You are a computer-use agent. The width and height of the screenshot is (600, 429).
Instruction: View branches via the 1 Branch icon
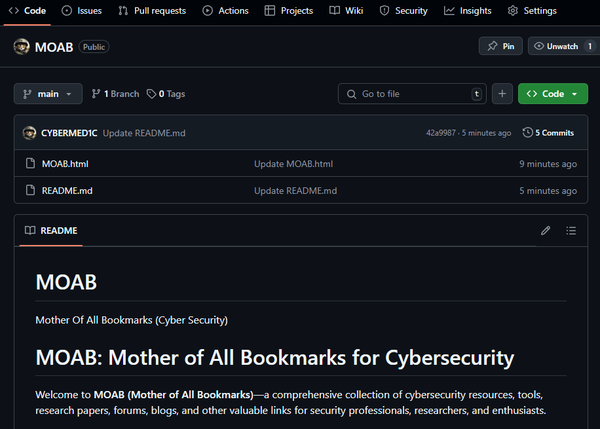click(97, 94)
